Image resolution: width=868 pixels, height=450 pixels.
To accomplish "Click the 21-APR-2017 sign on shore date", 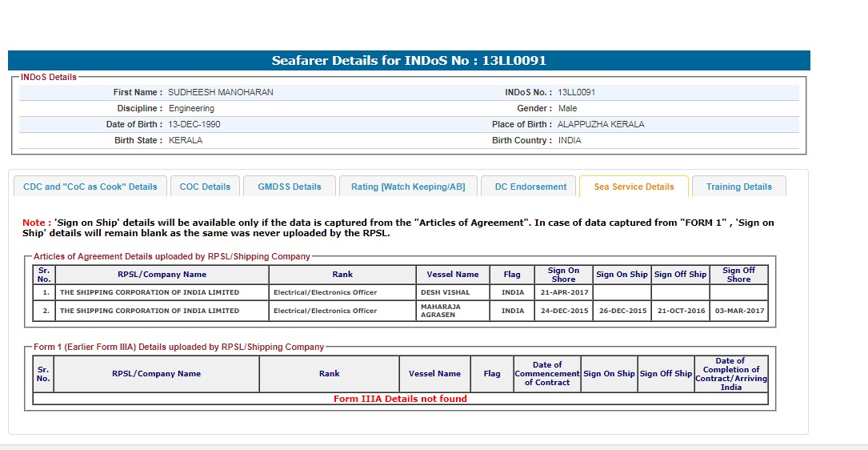I will (563, 293).
